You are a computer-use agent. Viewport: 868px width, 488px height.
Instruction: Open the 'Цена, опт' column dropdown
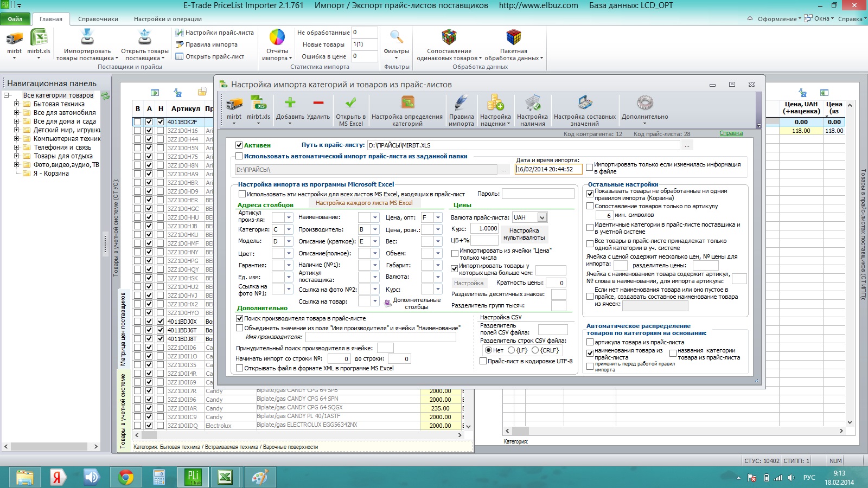[x=438, y=217]
